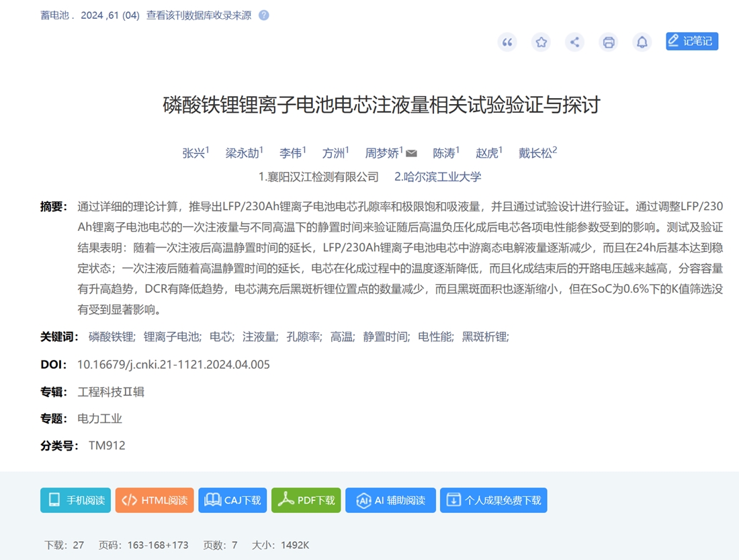This screenshot has width=739, height=560.
Task: Download the PDF using PDF下载
Action: point(306,500)
